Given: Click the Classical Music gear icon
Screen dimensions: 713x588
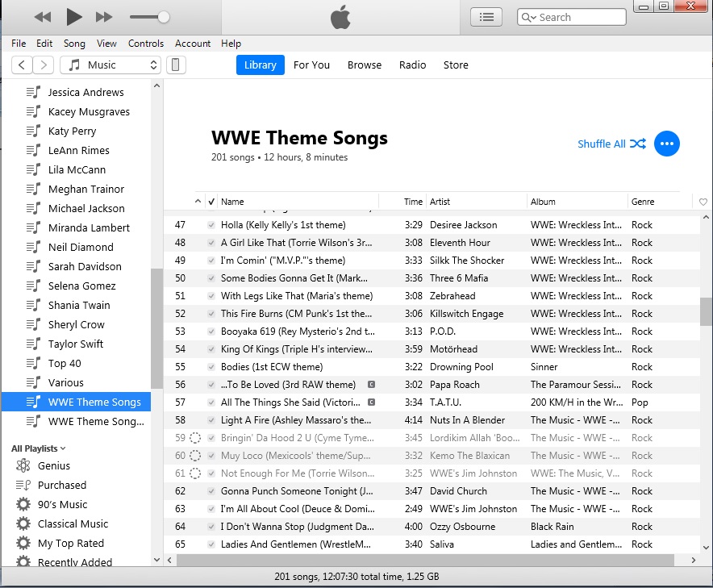Looking at the screenshot, I should [x=23, y=523].
